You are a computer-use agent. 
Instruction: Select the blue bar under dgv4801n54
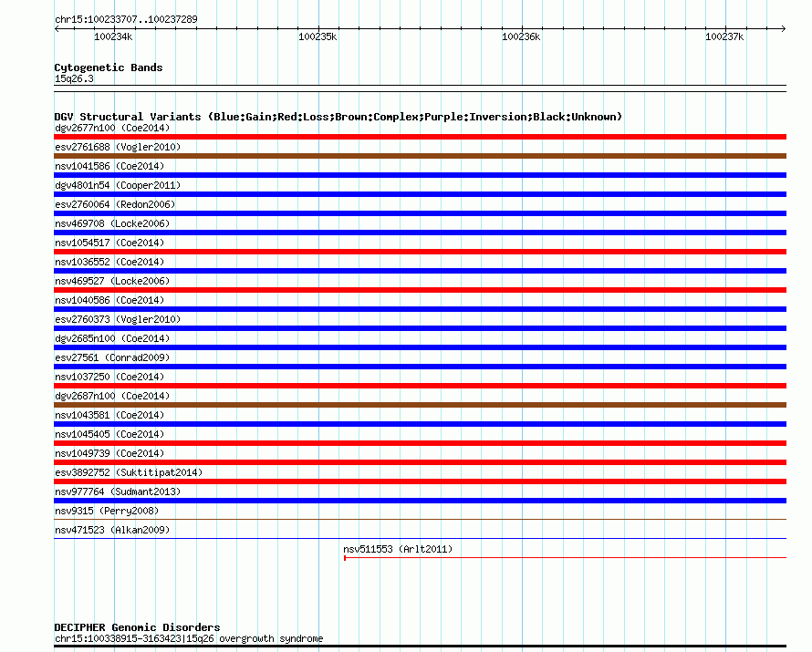[x=420, y=194]
